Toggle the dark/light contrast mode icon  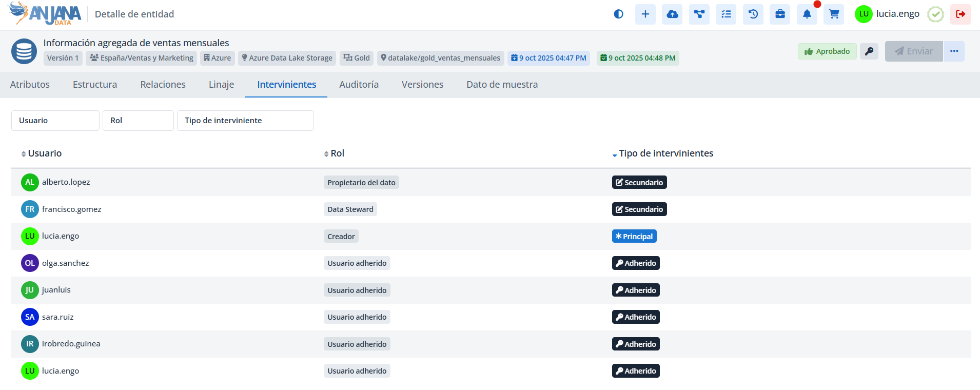(x=618, y=14)
